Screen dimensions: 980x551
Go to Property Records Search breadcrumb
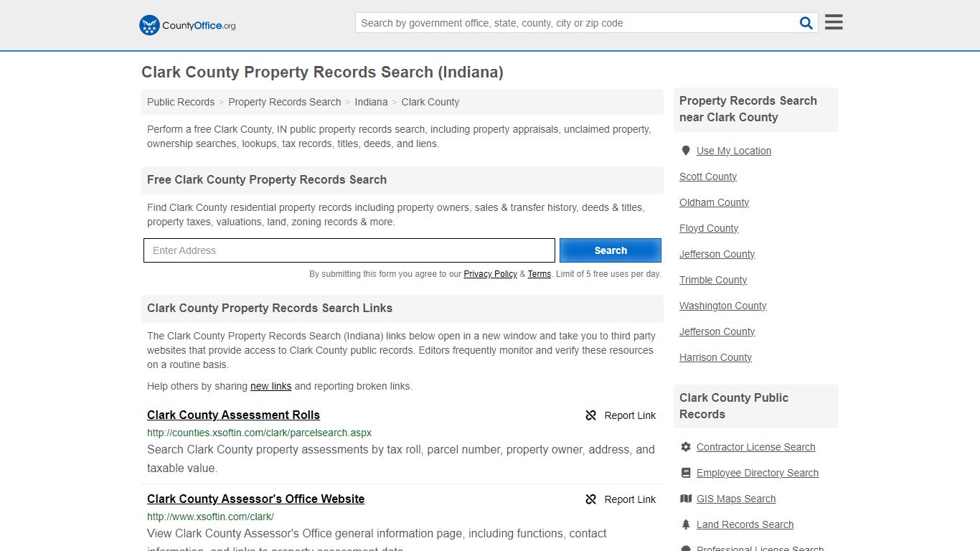click(285, 102)
